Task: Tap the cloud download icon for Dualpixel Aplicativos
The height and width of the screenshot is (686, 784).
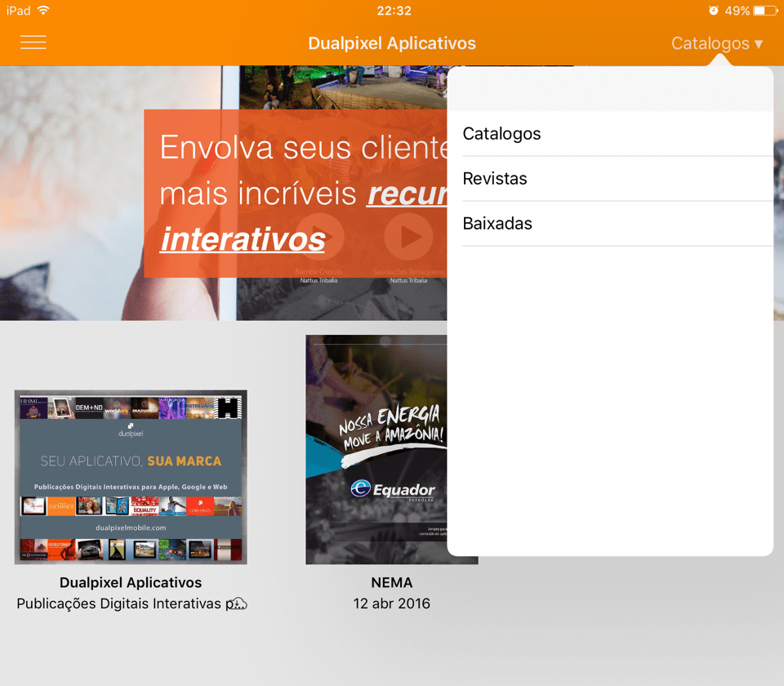Action: tap(238, 604)
